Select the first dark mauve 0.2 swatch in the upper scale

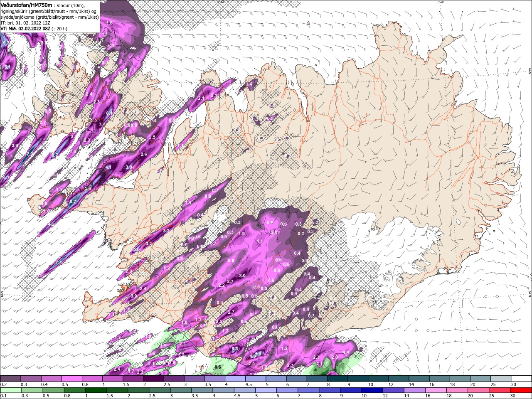[x=10, y=379]
